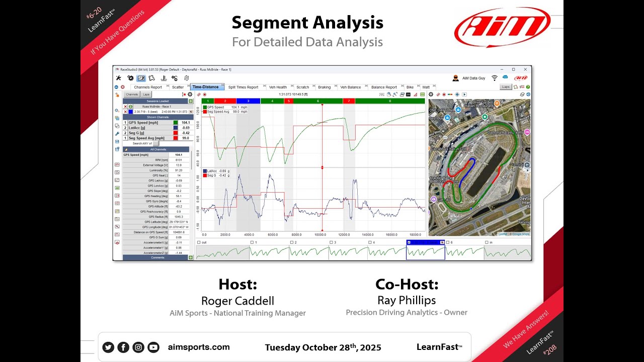644x362 pixels.
Task: Tick the 'out' lap checkbox
Action: click(x=199, y=242)
